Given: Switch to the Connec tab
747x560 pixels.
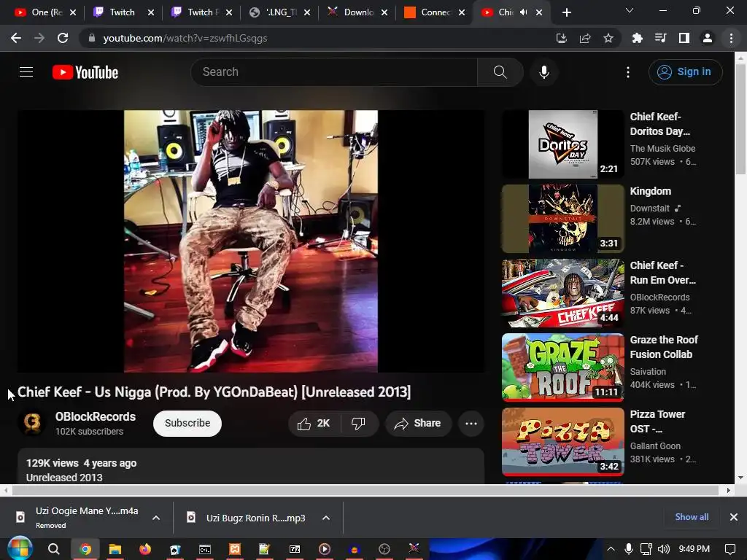Looking at the screenshot, I should (435, 12).
